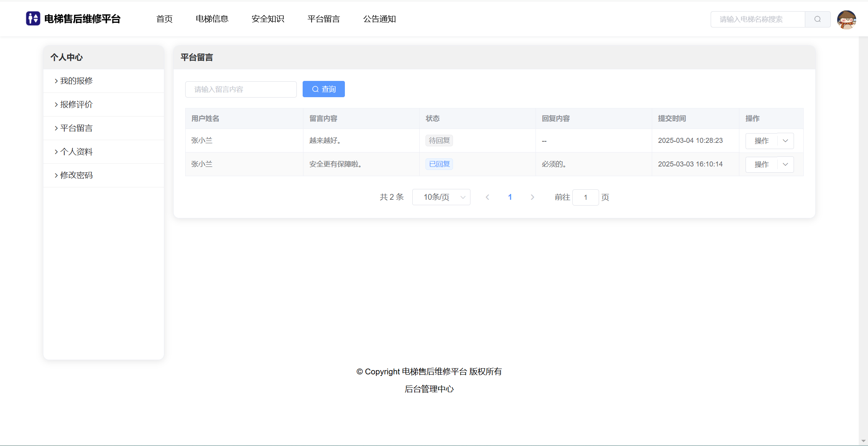Open the 10条/页 page size dropdown

(441, 197)
